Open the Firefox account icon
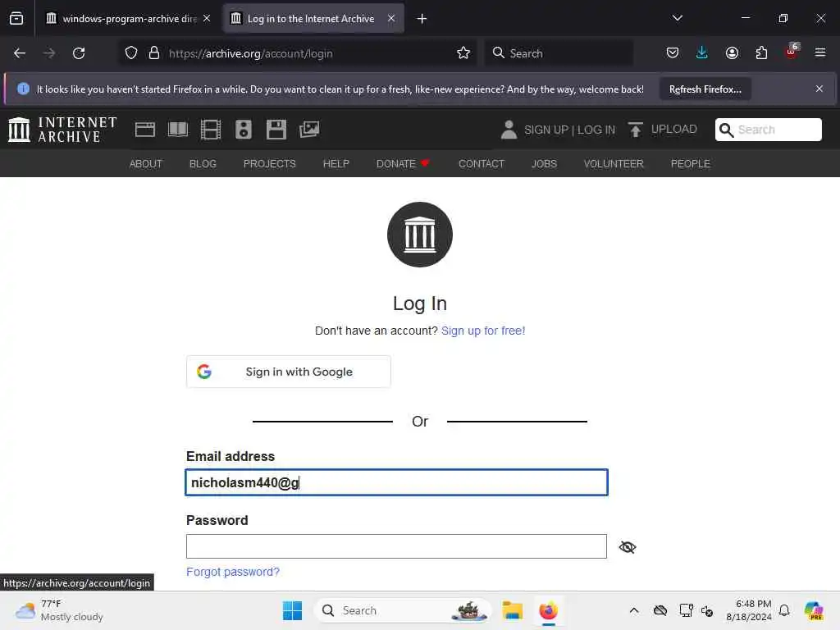This screenshot has width=840, height=630. click(732, 53)
